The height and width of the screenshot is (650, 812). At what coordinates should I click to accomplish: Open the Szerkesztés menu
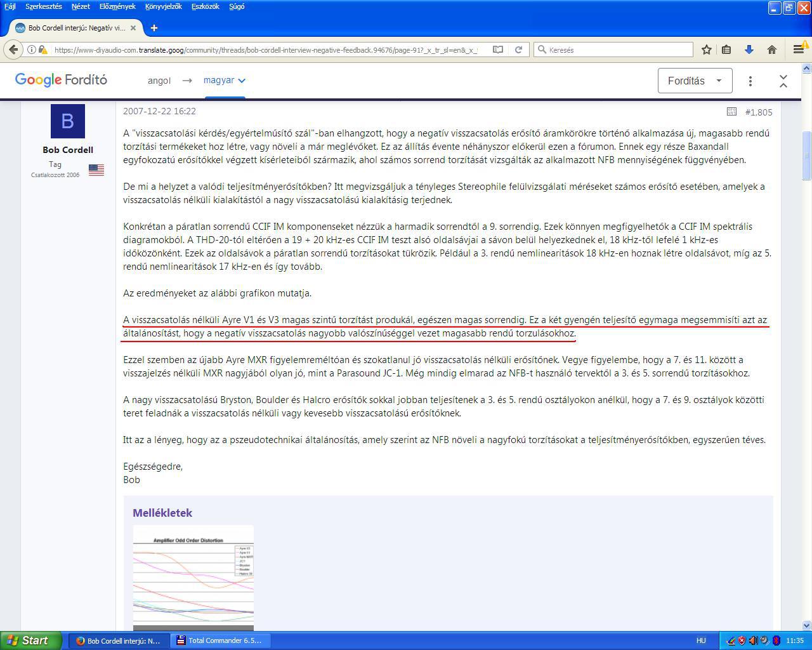[44, 6]
